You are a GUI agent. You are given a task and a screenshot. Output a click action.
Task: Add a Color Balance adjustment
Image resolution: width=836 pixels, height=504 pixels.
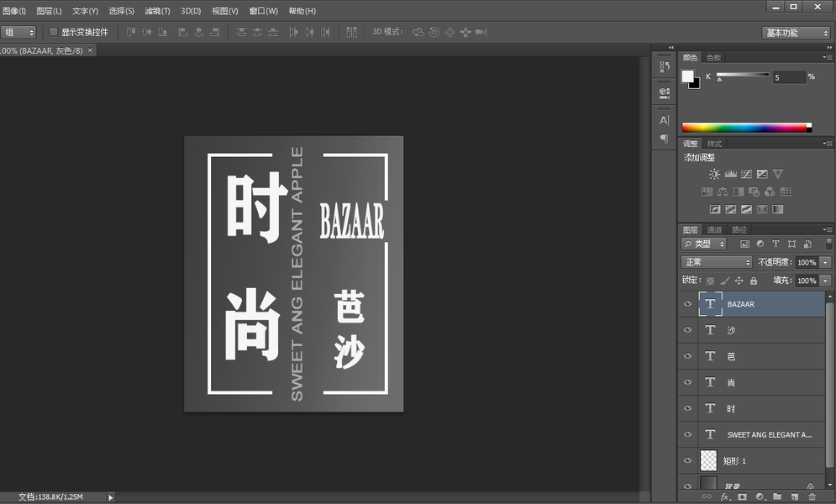[723, 192]
